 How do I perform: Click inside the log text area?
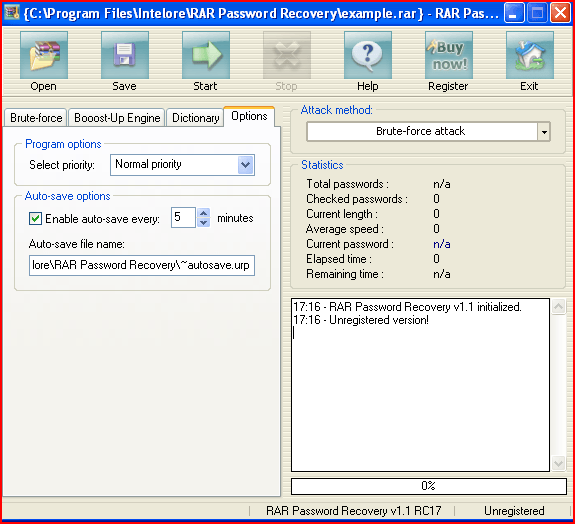click(421, 385)
